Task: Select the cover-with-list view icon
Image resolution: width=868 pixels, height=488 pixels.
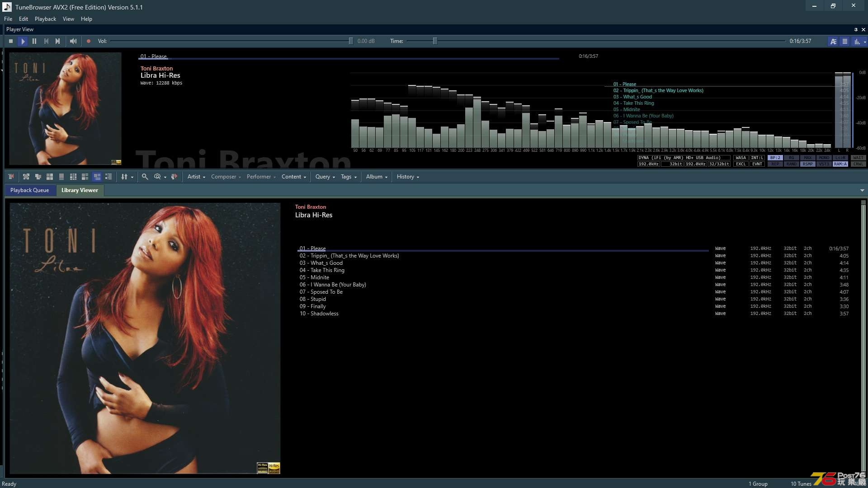Action: click(x=85, y=177)
